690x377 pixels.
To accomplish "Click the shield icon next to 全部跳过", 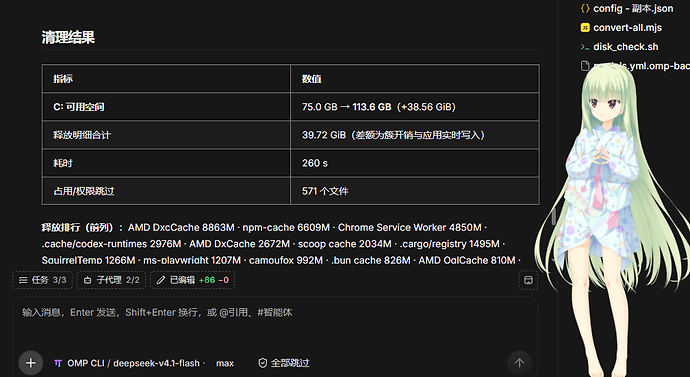I will point(263,363).
